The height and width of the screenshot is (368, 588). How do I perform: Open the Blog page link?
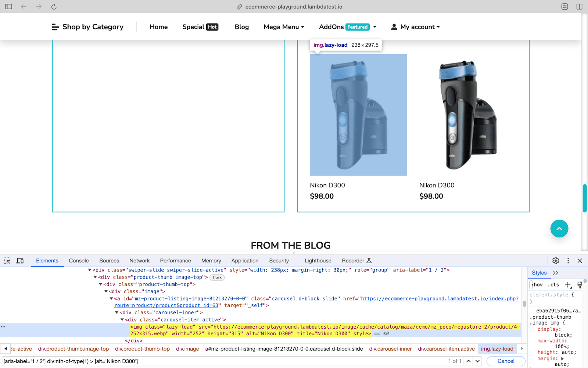click(241, 26)
